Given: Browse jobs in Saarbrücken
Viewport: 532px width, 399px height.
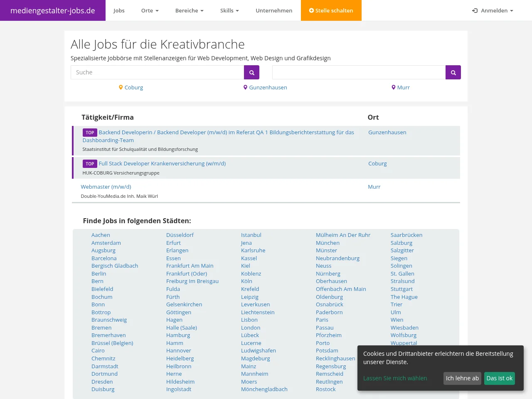Looking at the screenshot, I should coord(406,235).
